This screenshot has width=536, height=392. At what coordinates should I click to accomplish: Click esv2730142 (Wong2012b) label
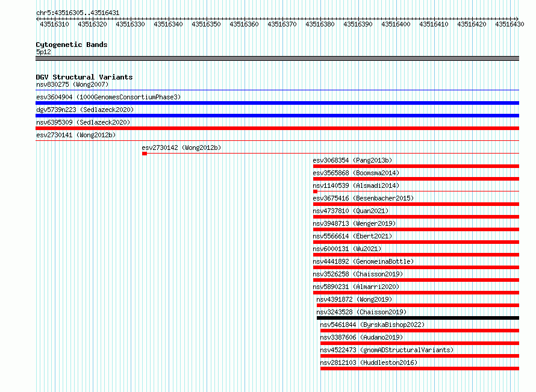(181, 148)
